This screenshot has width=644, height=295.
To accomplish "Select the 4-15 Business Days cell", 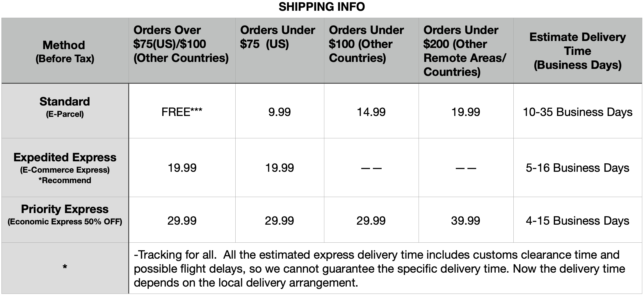I will pos(577,221).
